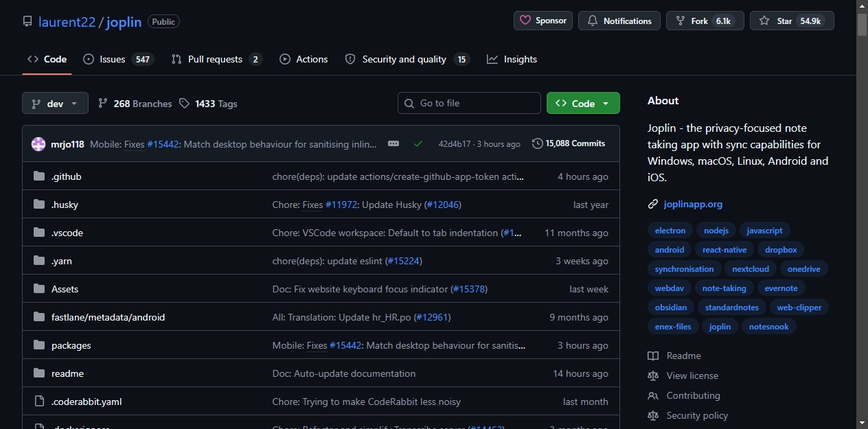The image size is (868, 429).
Task: Select the nextcloud topic tag
Action: pyautogui.click(x=751, y=269)
